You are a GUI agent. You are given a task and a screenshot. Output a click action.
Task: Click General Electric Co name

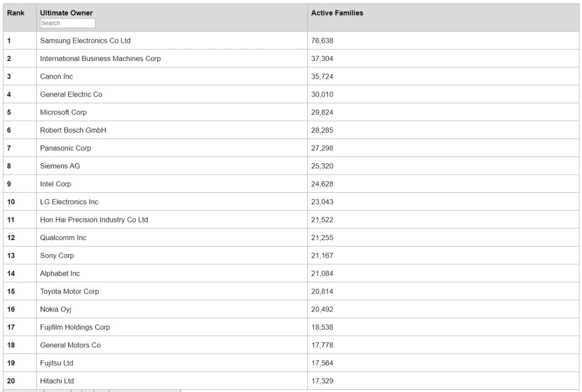point(71,95)
